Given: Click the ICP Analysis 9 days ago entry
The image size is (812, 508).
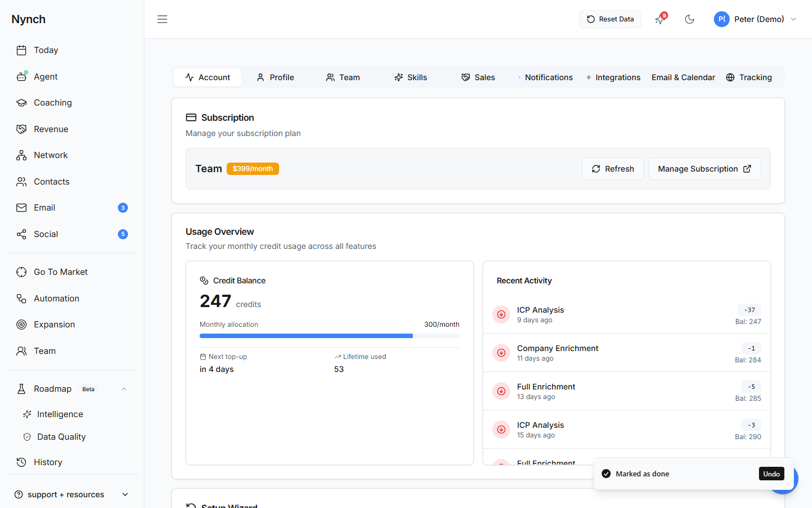Looking at the screenshot, I should (x=626, y=314).
